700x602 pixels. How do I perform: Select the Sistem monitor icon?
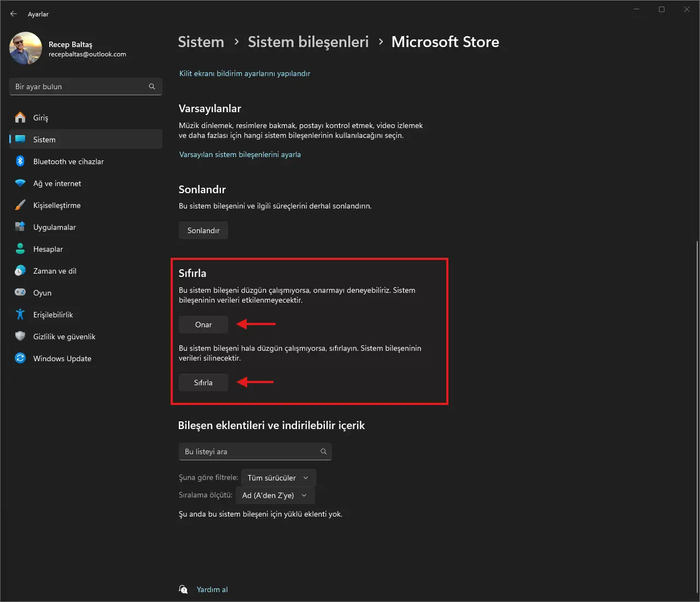[20, 139]
